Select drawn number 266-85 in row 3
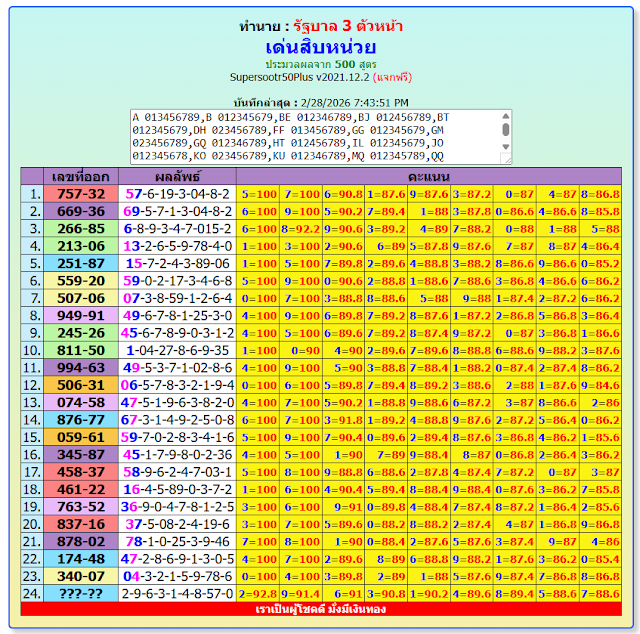This screenshot has height=634, width=640. [x=81, y=229]
